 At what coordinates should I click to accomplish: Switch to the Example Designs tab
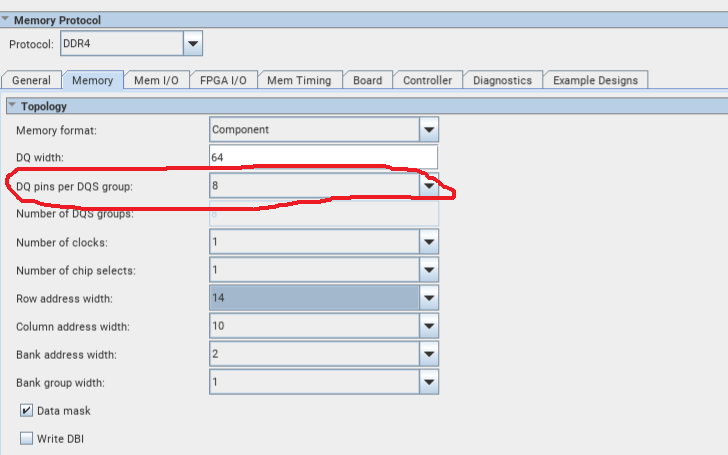(x=595, y=80)
